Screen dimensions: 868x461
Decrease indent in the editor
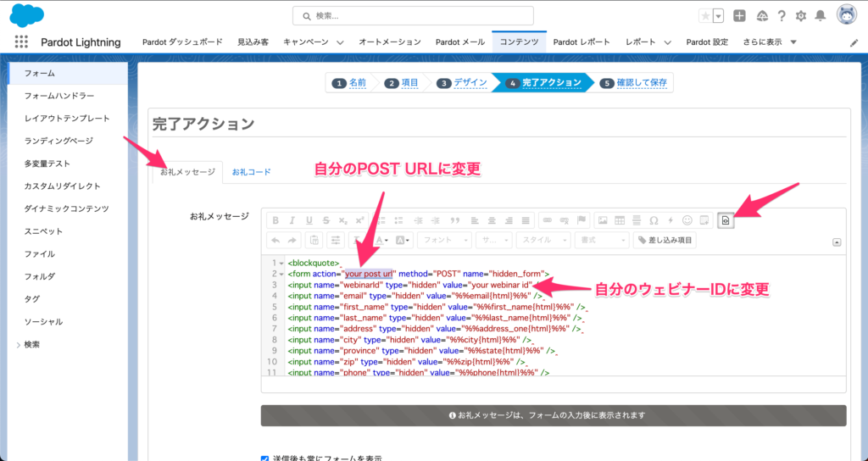pos(419,220)
